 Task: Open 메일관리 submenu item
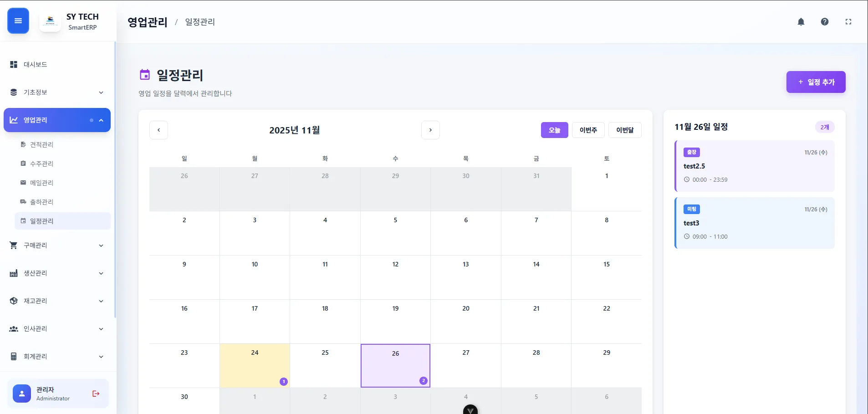point(63,183)
